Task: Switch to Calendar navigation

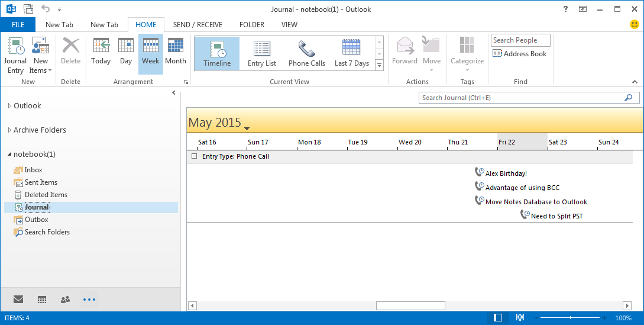Action: pos(42,300)
